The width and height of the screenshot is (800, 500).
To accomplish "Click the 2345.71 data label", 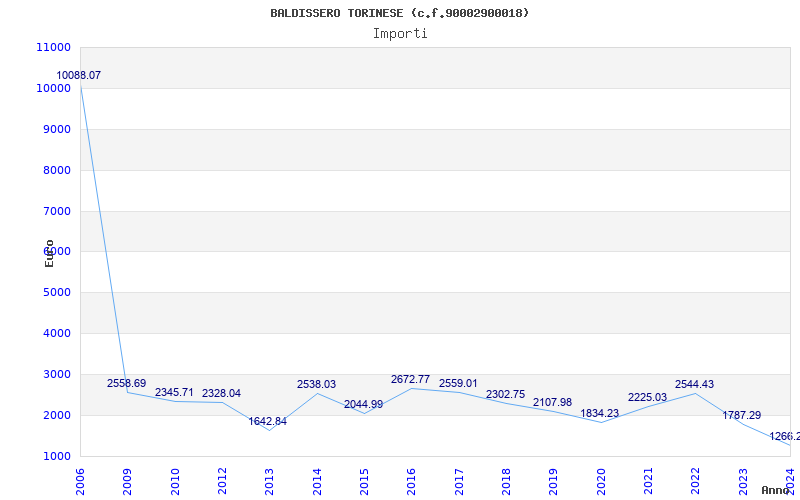I will click(x=174, y=392).
